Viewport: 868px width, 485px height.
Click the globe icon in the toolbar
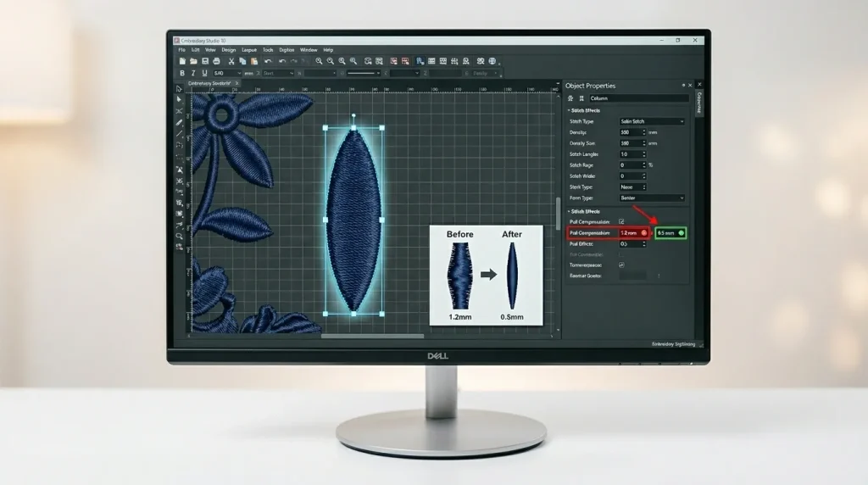click(x=492, y=61)
